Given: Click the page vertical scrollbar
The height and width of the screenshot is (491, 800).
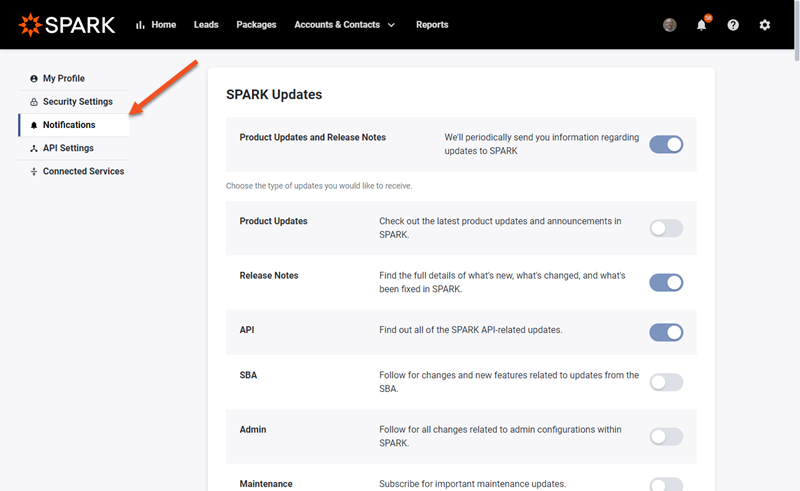Looking at the screenshot, I should tap(797, 31).
